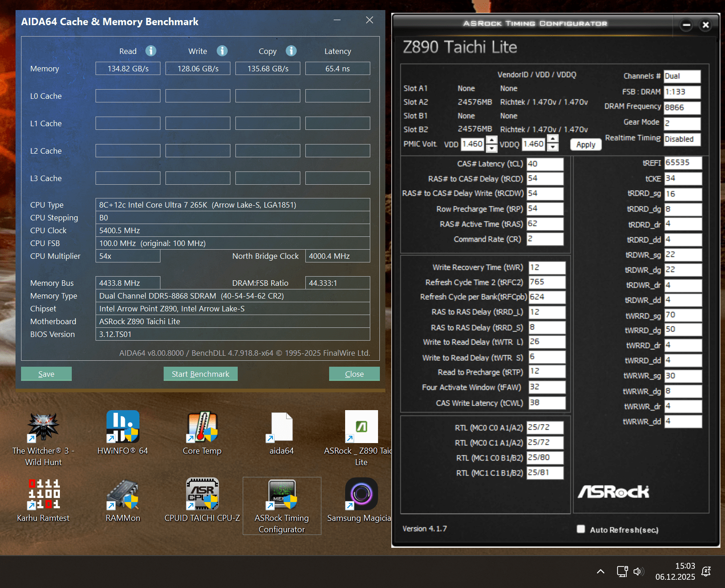
Task: Click the CPU Type value field
Action: coord(233,205)
